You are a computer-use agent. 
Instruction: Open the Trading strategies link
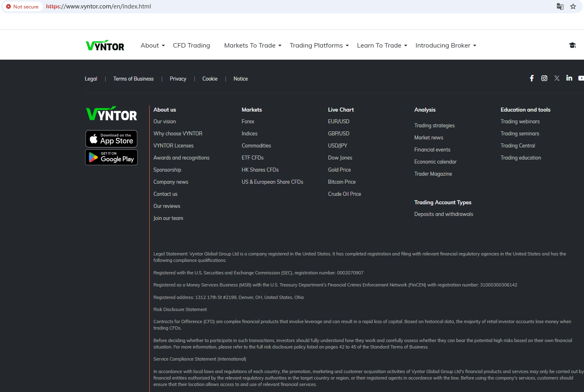coord(434,126)
